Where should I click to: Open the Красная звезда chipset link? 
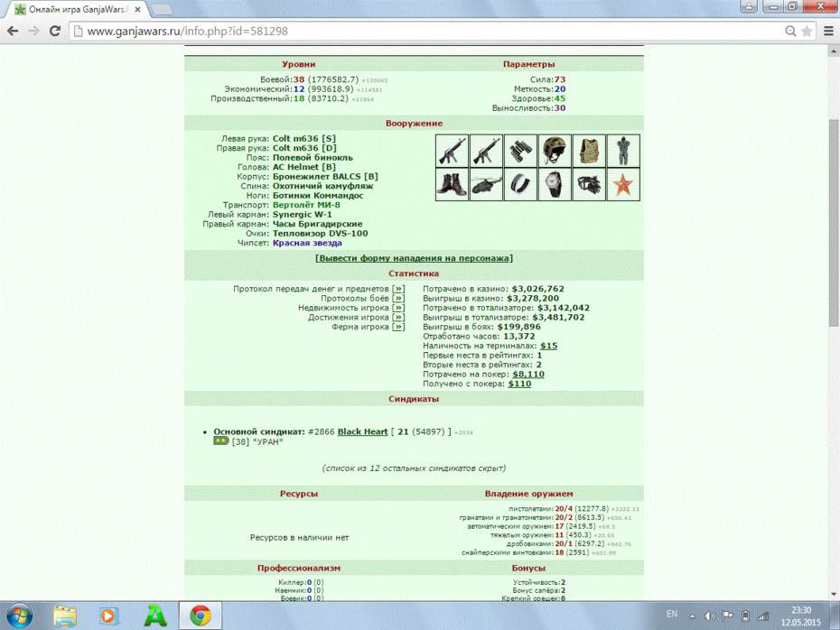[x=307, y=243]
